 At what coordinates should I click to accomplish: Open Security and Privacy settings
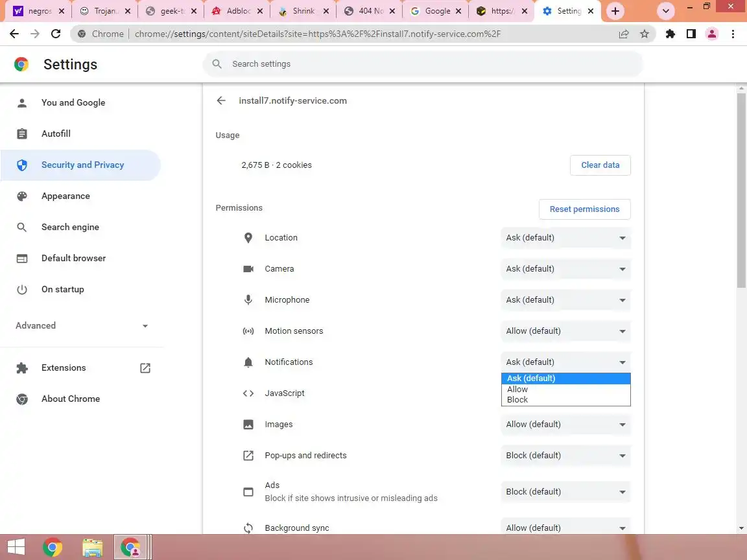point(81,165)
